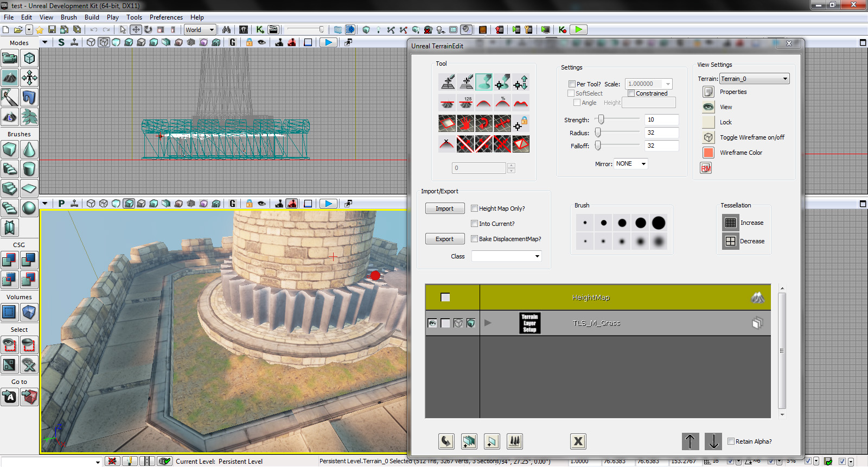Select the largest hard brush preset
Image resolution: width=868 pixels, height=467 pixels.
click(x=659, y=223)
